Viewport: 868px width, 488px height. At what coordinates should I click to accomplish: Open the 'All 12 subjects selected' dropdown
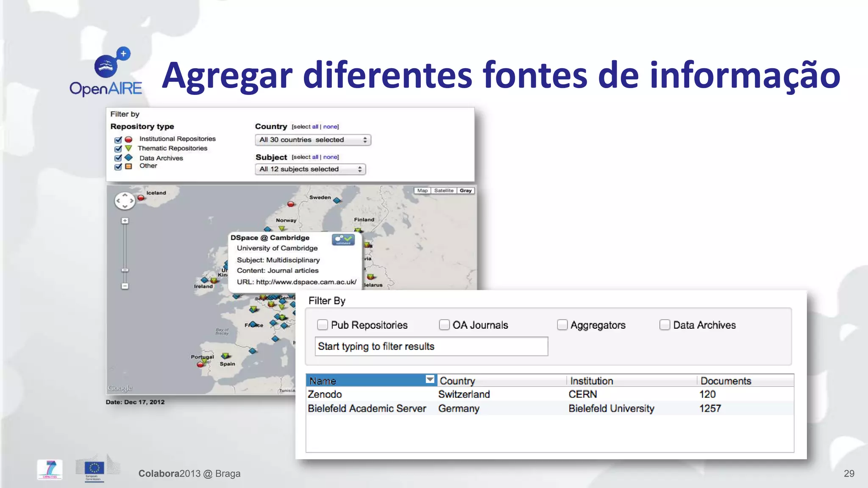pyautogui.click(x=310, y=169)
